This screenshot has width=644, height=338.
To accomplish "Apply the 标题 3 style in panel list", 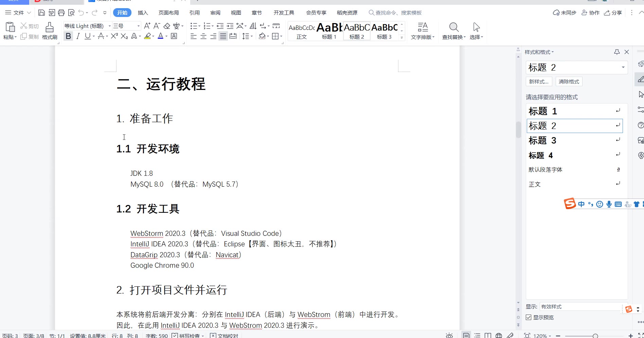I will point(574,140).
